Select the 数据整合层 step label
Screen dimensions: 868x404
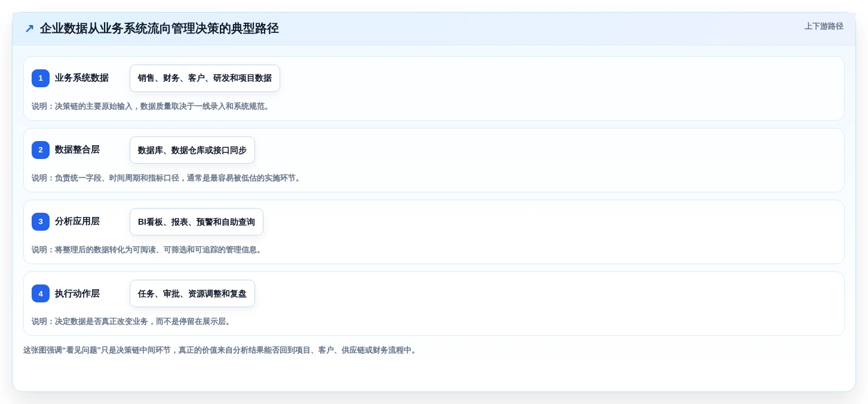[77, 149]
